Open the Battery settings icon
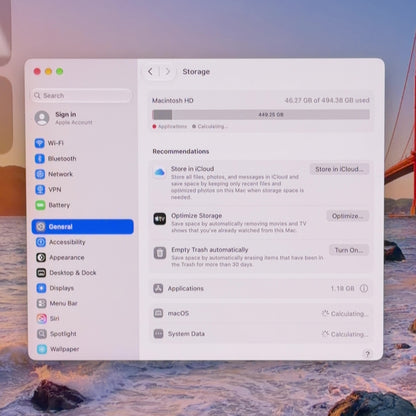The height and width of the screenshot is (416, 416). [40, 205]
